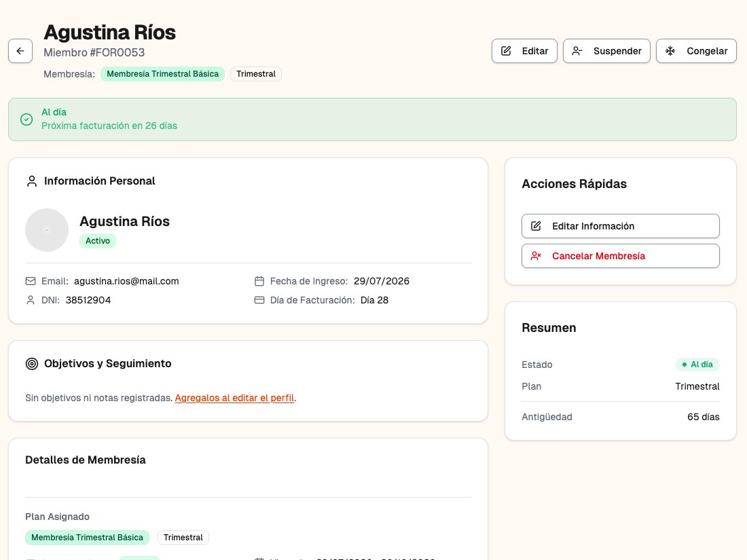This screenshot has width=747, height=560.
Task: Open Editar Información quick action
Action: [620, 226]
